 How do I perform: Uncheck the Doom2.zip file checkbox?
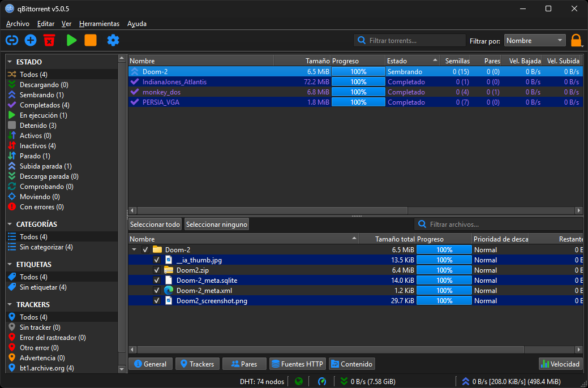(157, 270)
